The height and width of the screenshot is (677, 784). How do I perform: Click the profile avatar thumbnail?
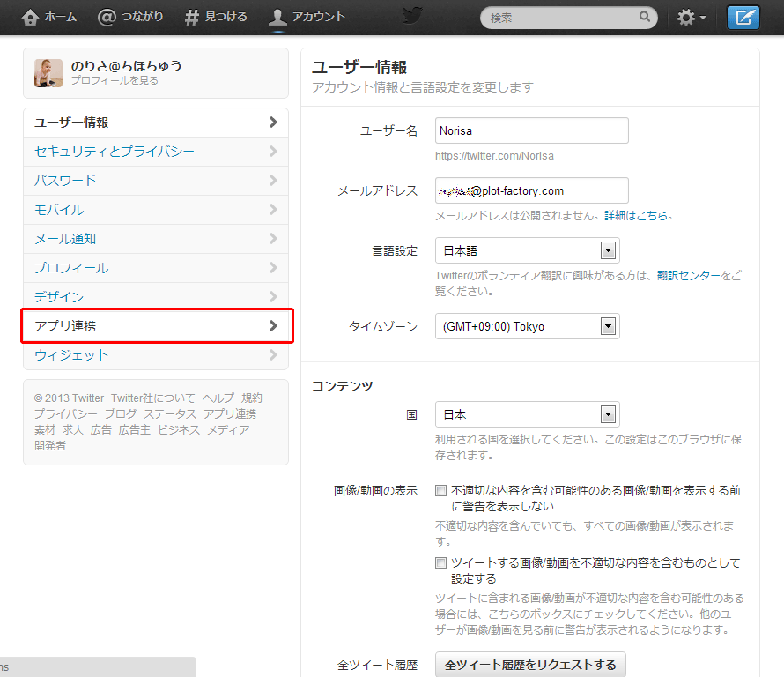(x=48, y=73)
